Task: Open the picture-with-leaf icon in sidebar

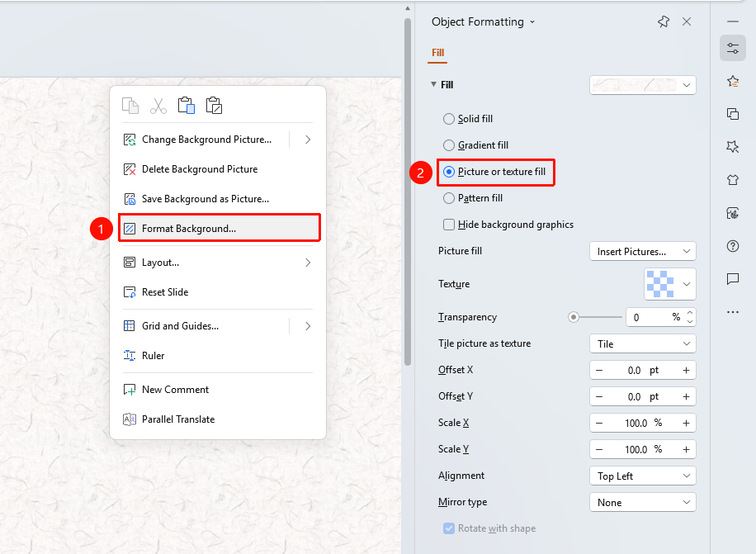Action: click(x=733, y=213)
